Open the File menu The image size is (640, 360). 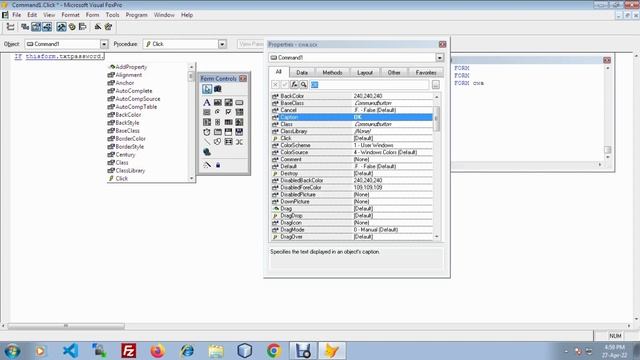tap(17, 15)
